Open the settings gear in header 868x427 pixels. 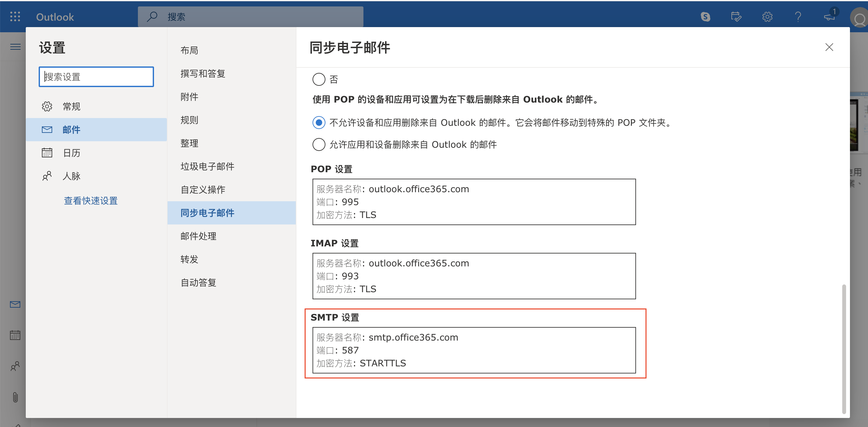pos(767,16)
